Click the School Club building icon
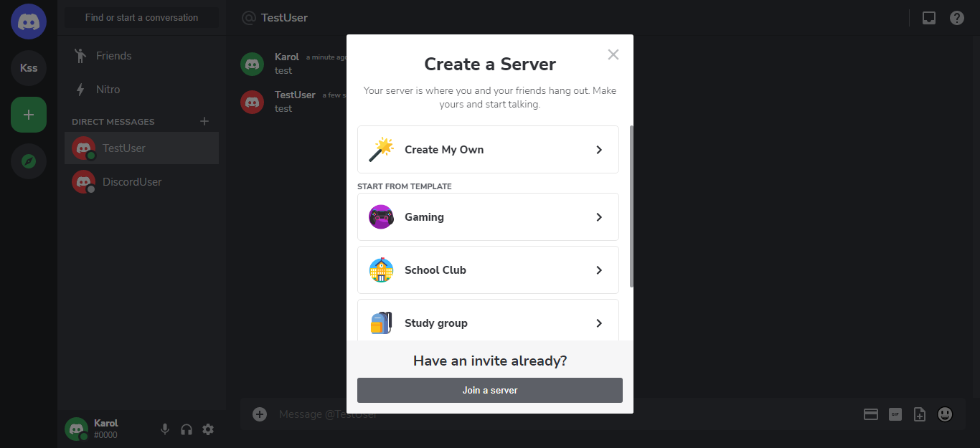This screenshot has height=448, width=980. pos(381,270)
